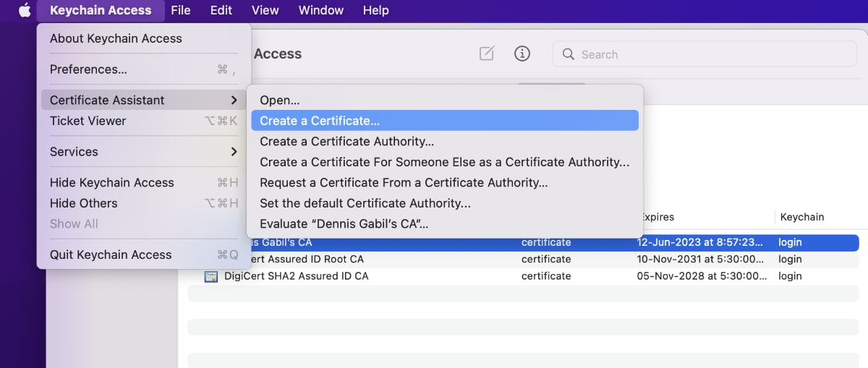Choose Set the default Certificate Authority…

365,203
